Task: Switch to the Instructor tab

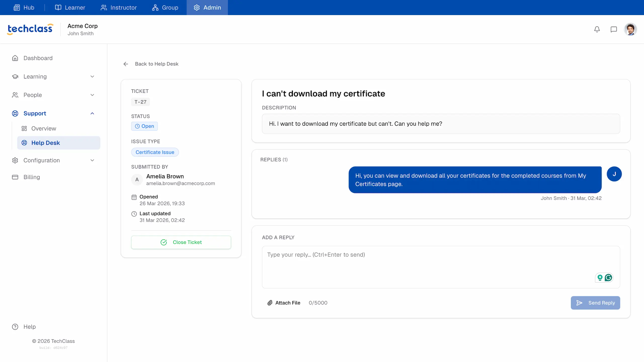Action: (x=118, y=8)
